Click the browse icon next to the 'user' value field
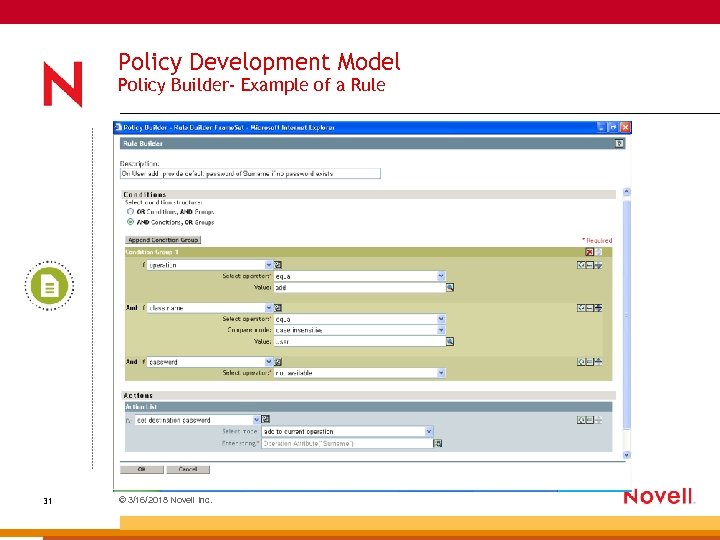This screenshot has width=720, height=540. [450, 342]
